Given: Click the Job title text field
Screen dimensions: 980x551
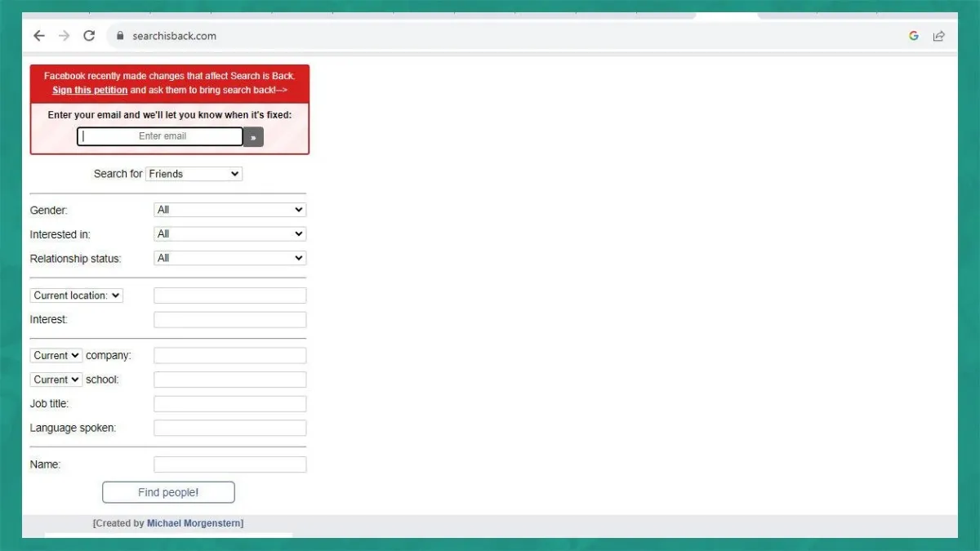Looking at the screenshot, I should click(x=229, y=404).
